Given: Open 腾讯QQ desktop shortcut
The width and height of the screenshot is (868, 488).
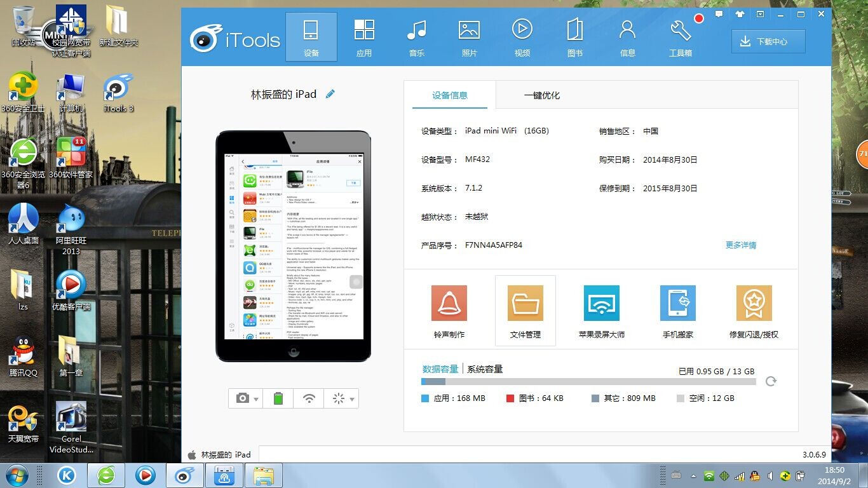Looking at the screenshot, I should coord(24,356).
